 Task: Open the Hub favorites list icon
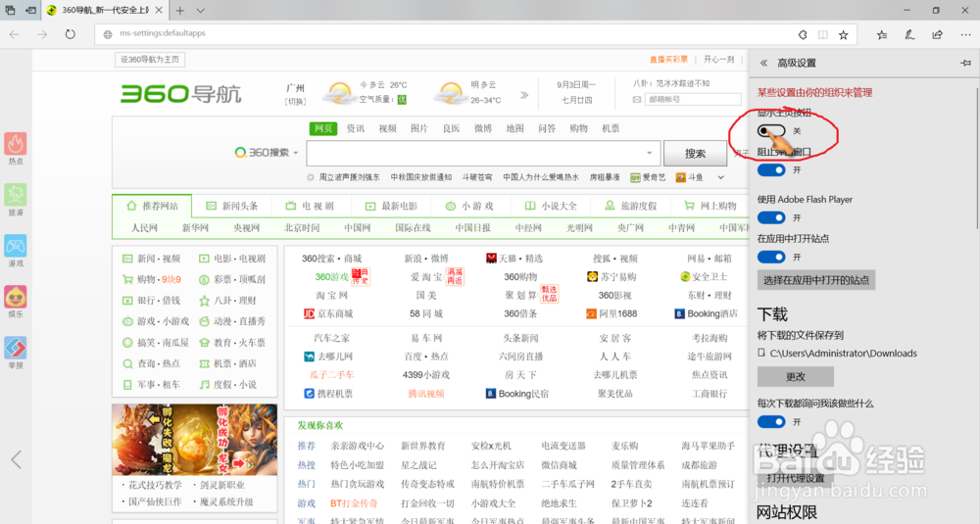coord(882,35)
